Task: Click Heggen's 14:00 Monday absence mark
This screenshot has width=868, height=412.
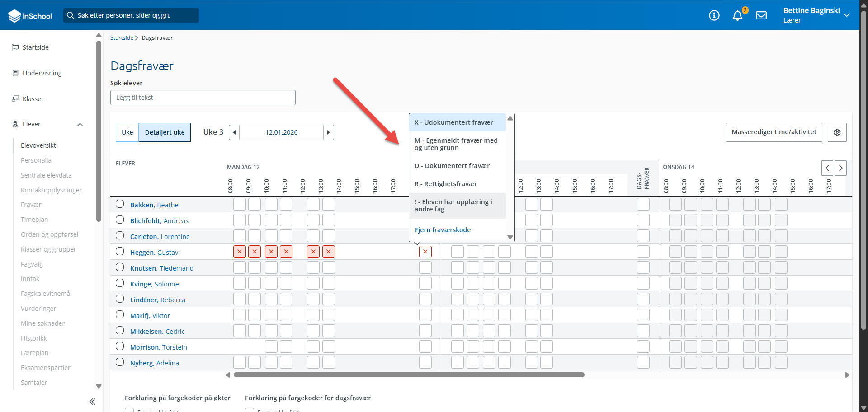Action: click(x=329, y=252)
